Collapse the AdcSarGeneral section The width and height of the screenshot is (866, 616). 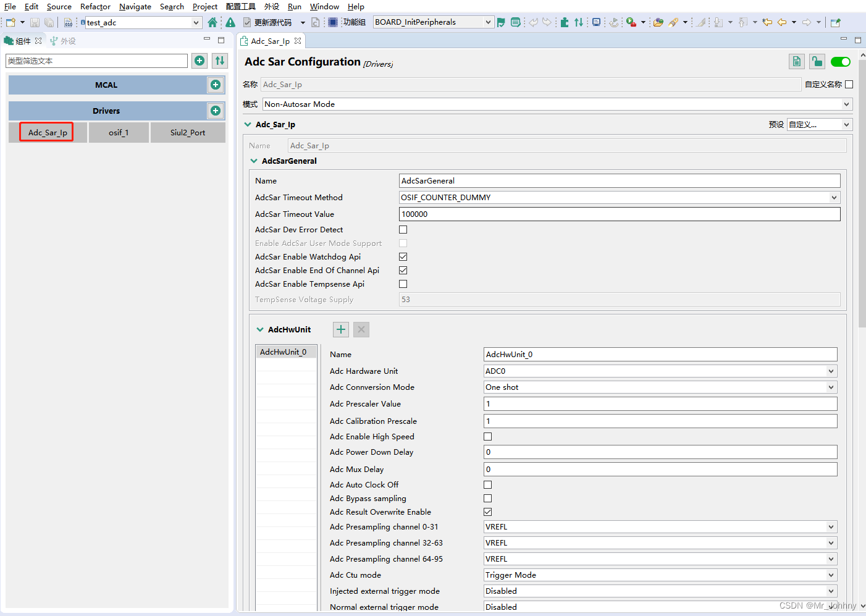(x=254, y=161)
